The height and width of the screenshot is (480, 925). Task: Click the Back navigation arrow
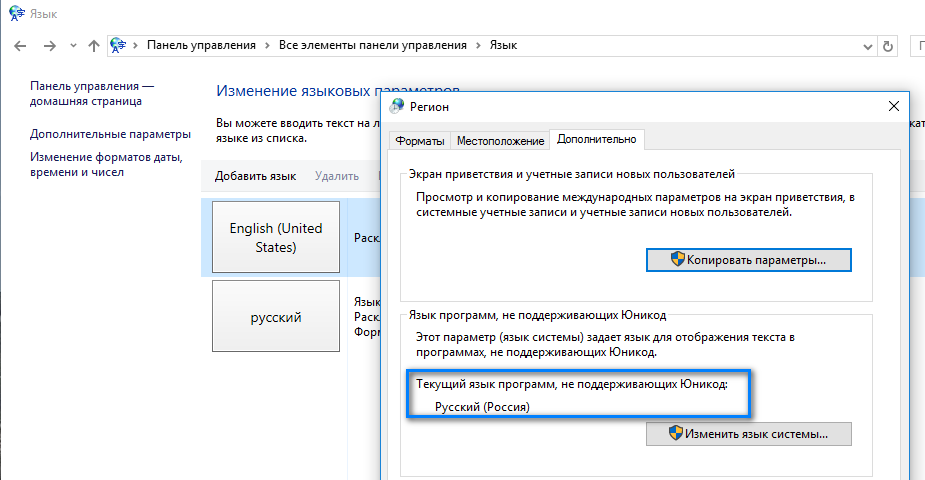(x=22, y=46)
